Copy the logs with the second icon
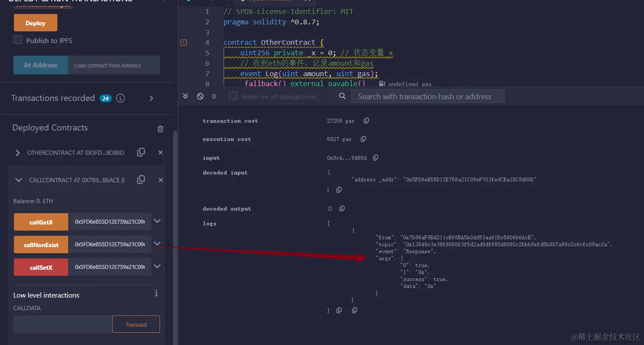This screenshot has width=644, height=345. [354, 310]
